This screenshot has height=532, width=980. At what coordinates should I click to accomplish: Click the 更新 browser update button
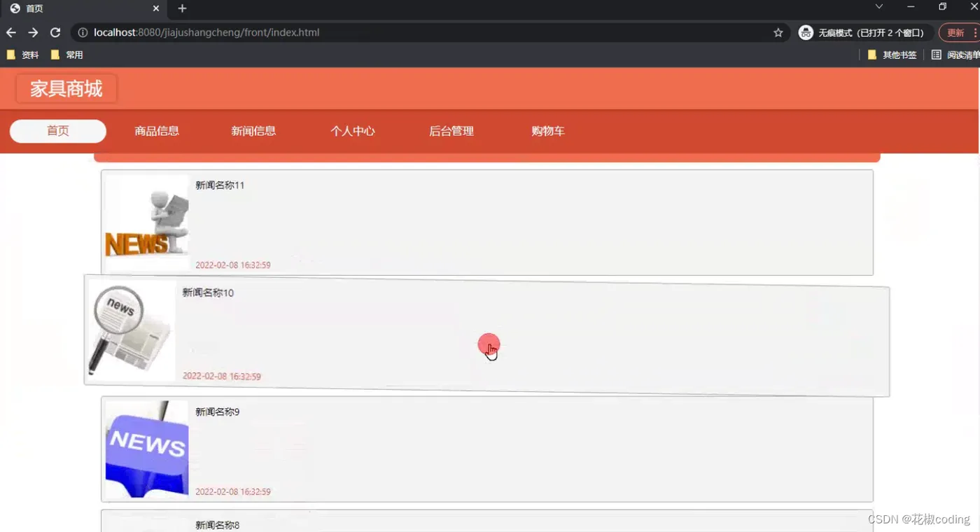click(958, 33)
